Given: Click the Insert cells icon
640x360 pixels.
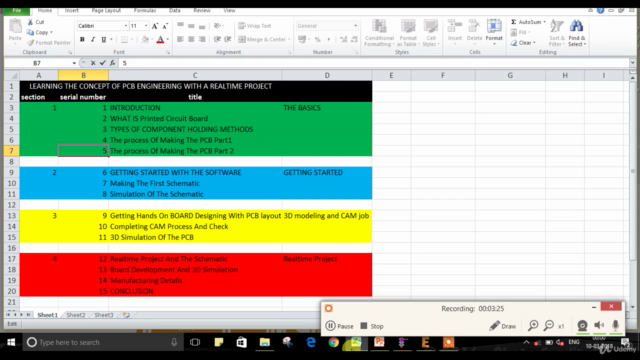Looking at the screenshot, I should [x=454, y=27].
